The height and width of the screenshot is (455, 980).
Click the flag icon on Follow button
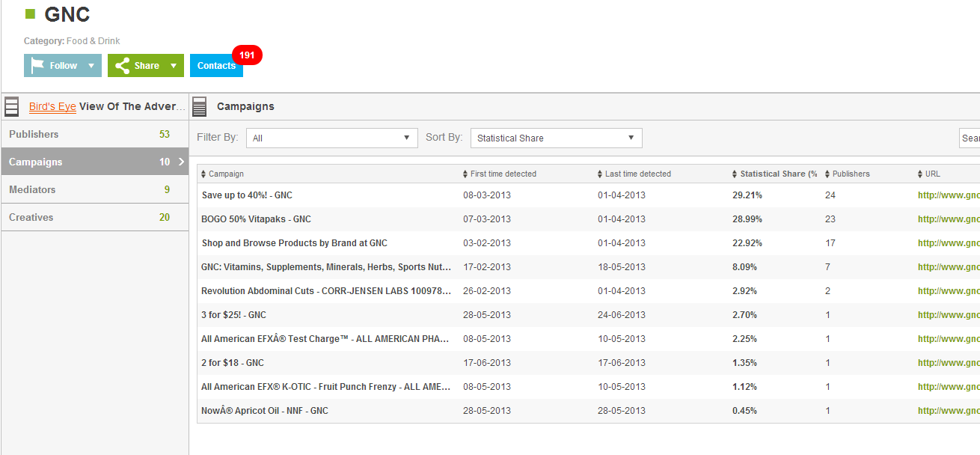click(37, 66)
